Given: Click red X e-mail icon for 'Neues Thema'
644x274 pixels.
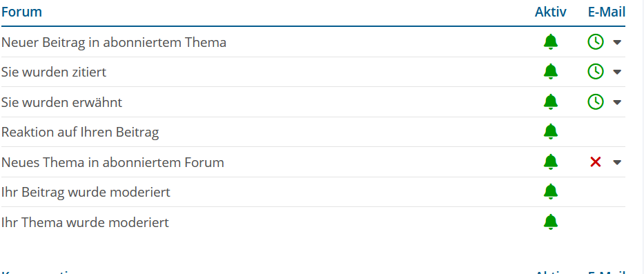Looking at the screenshot, I should 596,162.
